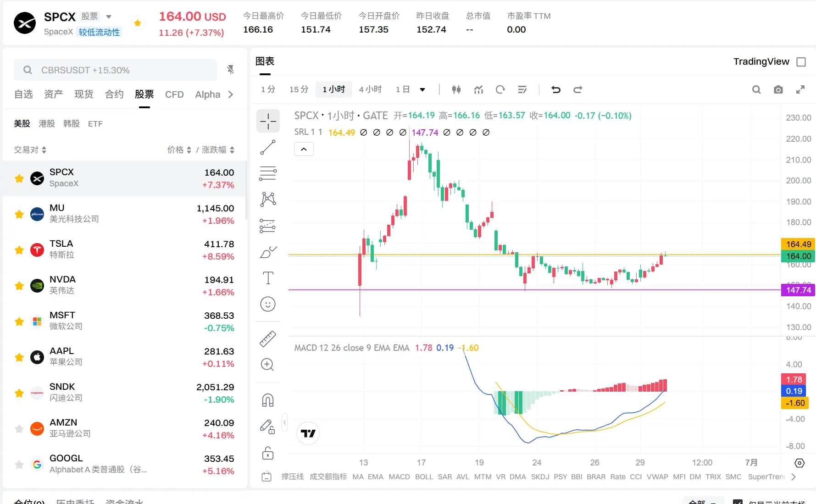816x504 pixels.
Task: Switch to the 现货 tab
Action: coord(84,94)
